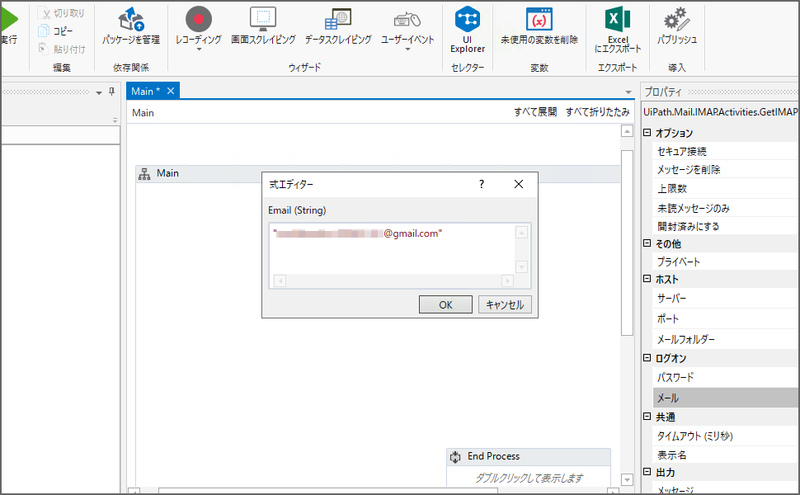
Task: Click キャンセル in 式エディター
Action: (x=505, y=305)
